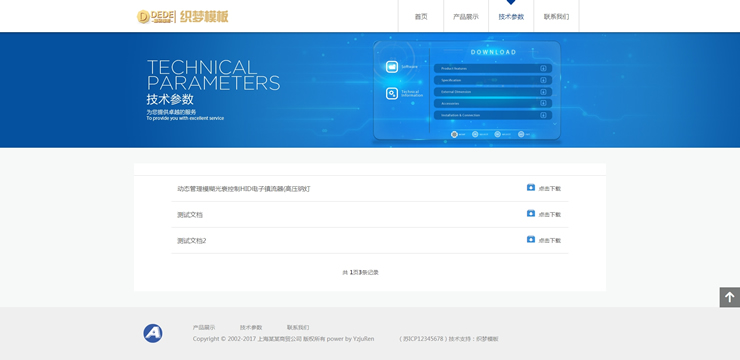Click download icon for 测试文档 row

(x=531, y=214)
